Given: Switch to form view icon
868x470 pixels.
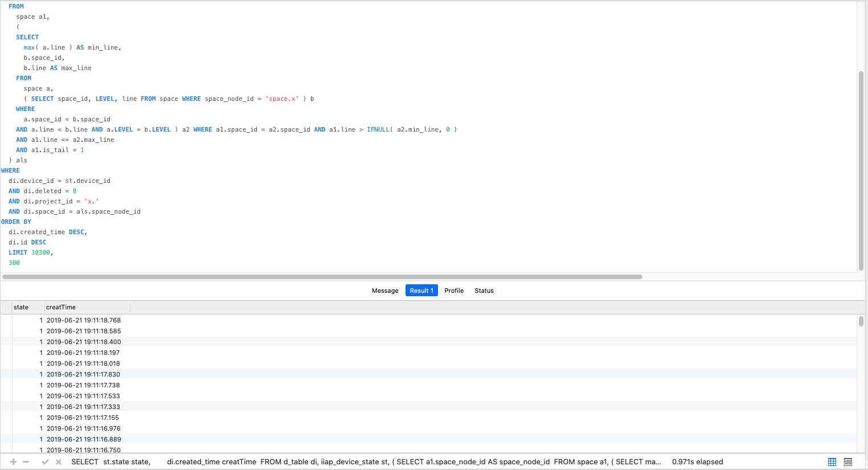Looking at the screenshot, I should (848, 462).
